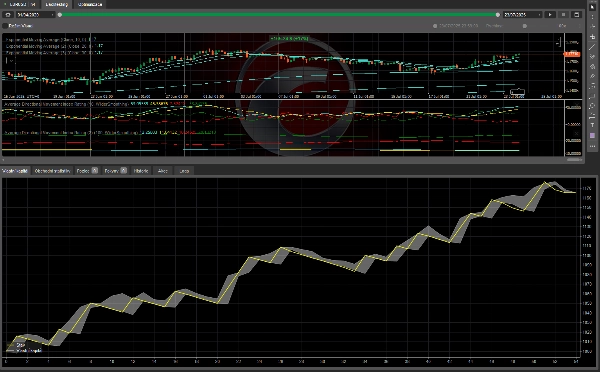
Task: Open the Historie tab
Action: (140, 171)
